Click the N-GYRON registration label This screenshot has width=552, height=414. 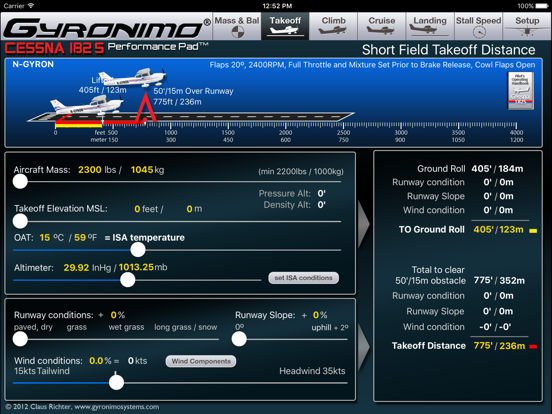pos(33,64)
